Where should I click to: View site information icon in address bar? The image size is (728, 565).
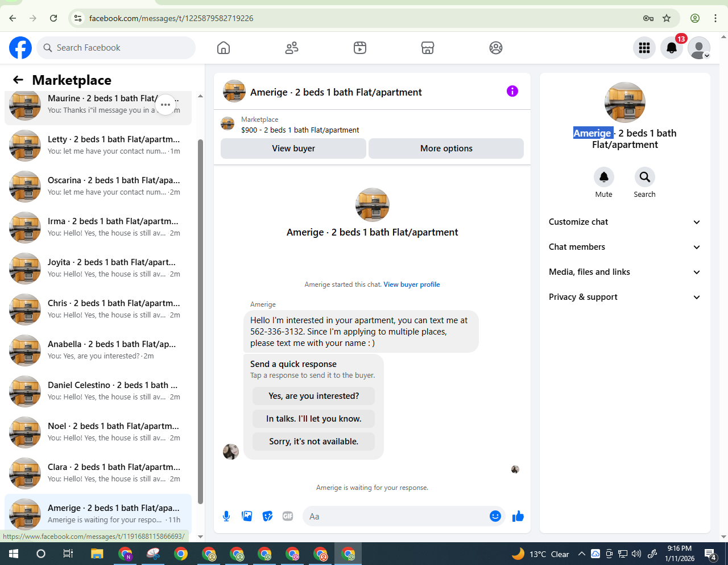[x=78, y=18]
